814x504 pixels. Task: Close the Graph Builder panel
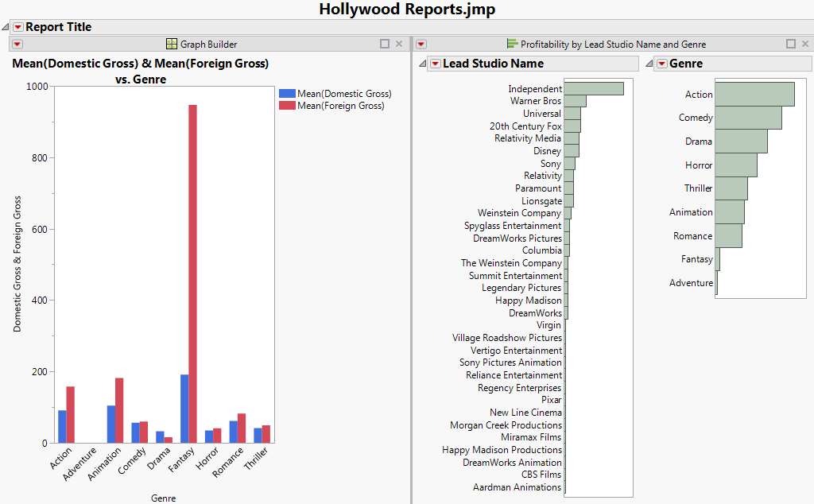(x=399, y=45)
